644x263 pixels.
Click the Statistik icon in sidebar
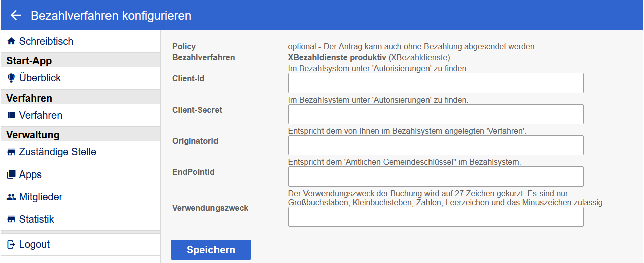[x=11, y=220]
